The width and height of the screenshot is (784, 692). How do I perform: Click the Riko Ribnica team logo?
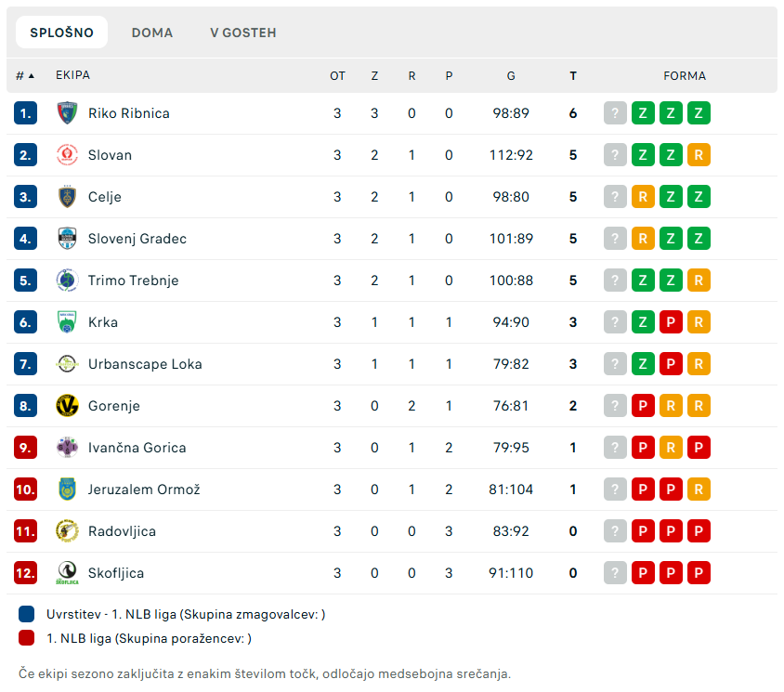click(x=67, y=113)
